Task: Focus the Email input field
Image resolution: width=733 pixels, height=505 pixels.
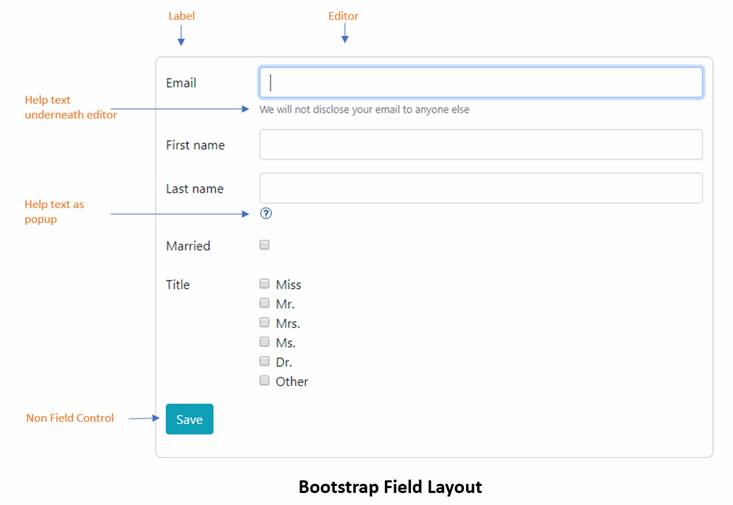Action: (481, 83)
